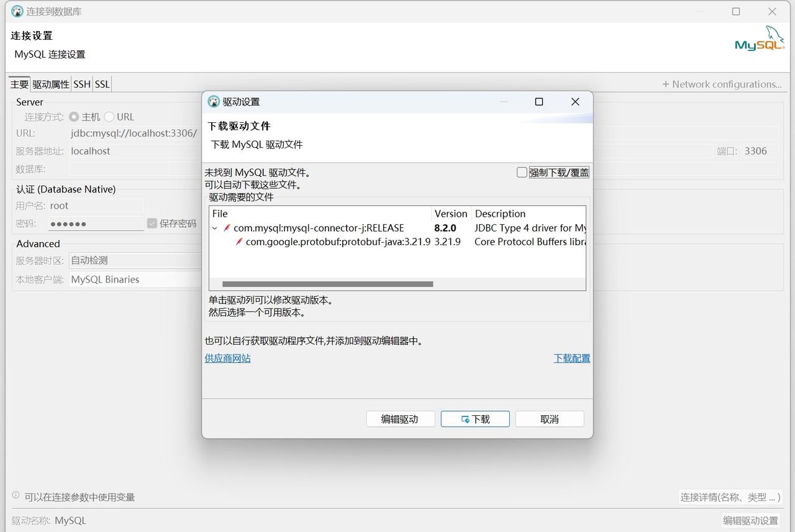795x532 pixels.
Task: Maximize the 驱动设置 dialog
Action: coord(539,102)
